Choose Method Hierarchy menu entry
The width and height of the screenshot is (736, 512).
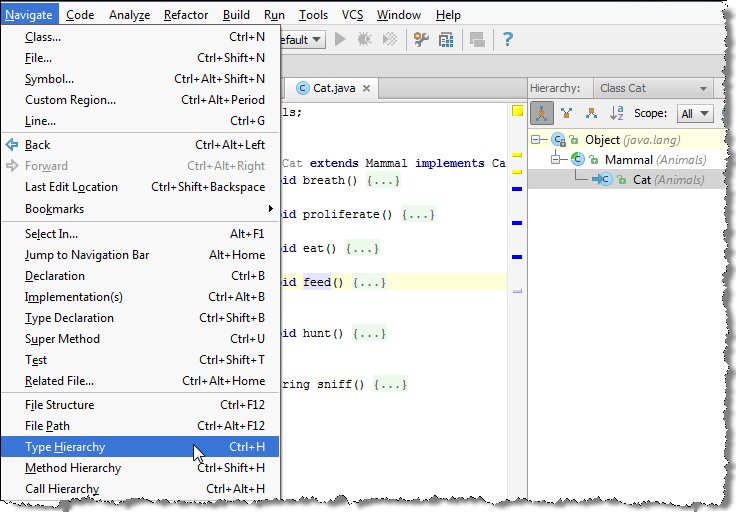pyautogui.click(x=73, y=468)
